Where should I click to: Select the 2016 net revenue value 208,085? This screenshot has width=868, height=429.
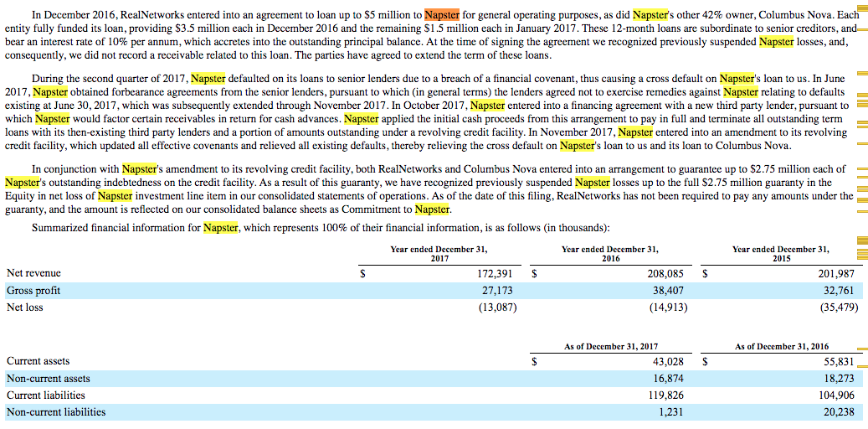pyautogui.click(x=665, y=274)
